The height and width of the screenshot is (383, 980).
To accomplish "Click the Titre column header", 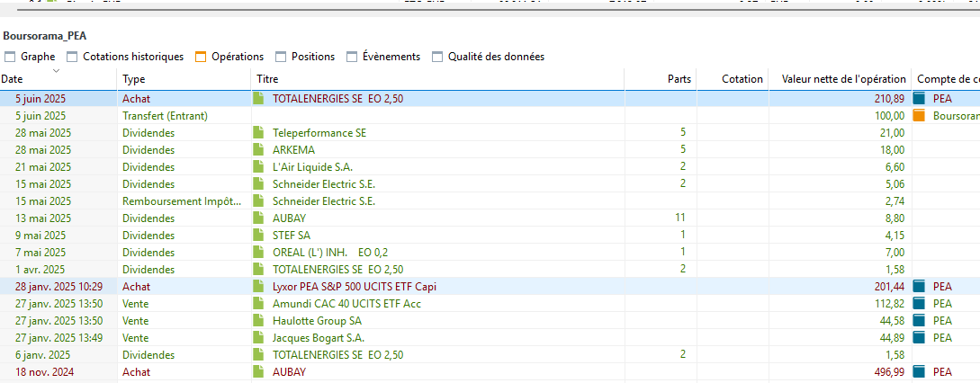I will (437, 79).
